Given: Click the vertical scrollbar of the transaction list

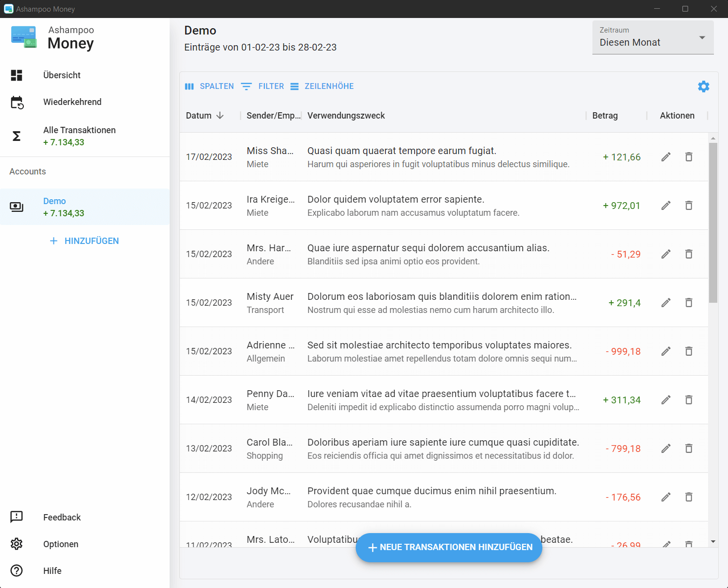Looking at the screenshot, I should pyautogui.click(x=713, y=223).
